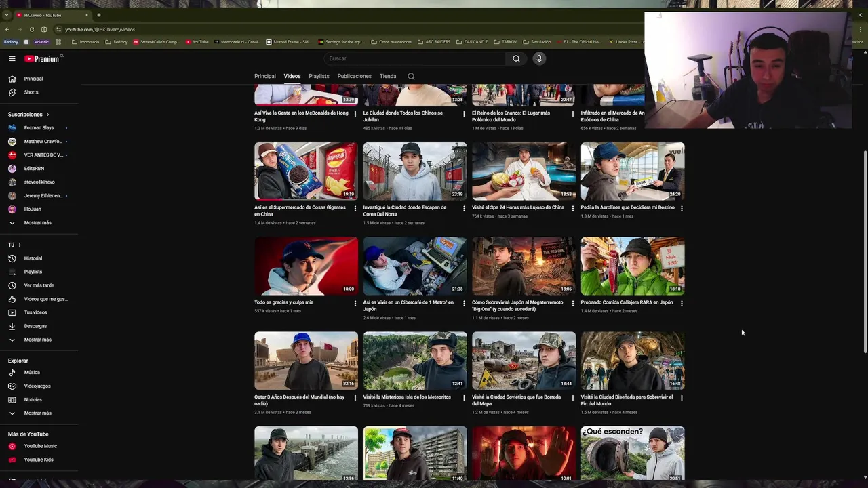Play Todo es gracias y culpa mía video
This screenshot has height=488, width=868.
[x=306, y=266]
